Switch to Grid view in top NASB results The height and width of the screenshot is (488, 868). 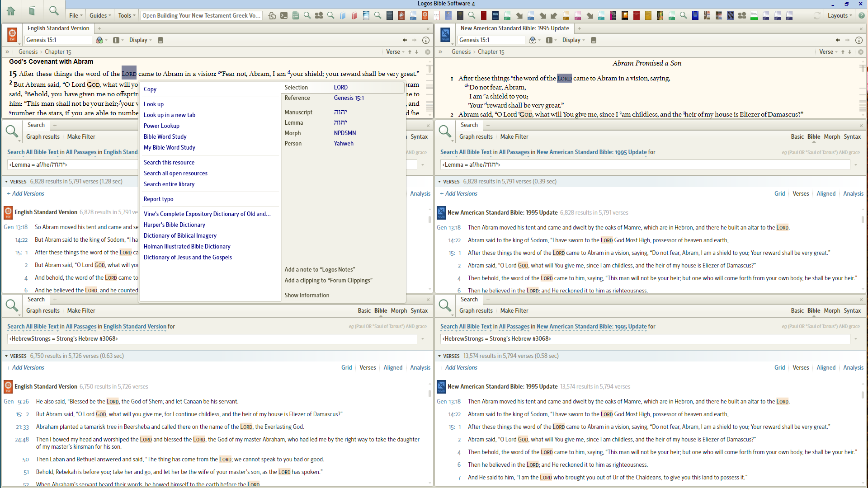point(779,194)
